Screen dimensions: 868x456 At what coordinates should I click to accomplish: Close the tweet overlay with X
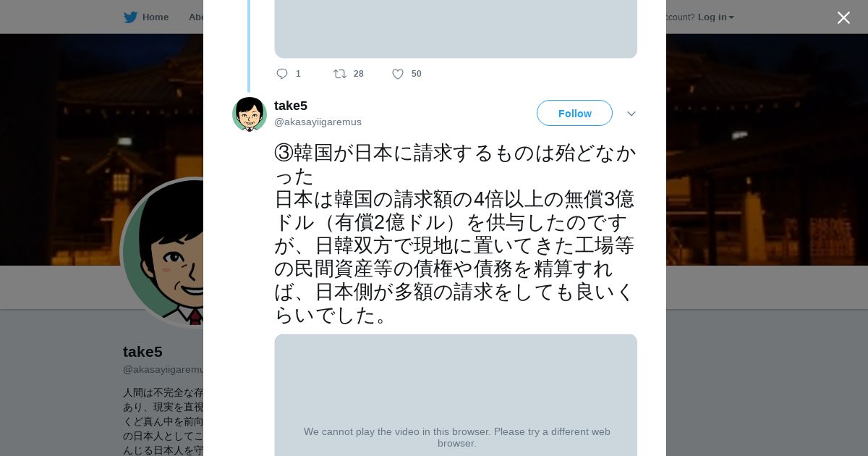[x=843, y=17]
